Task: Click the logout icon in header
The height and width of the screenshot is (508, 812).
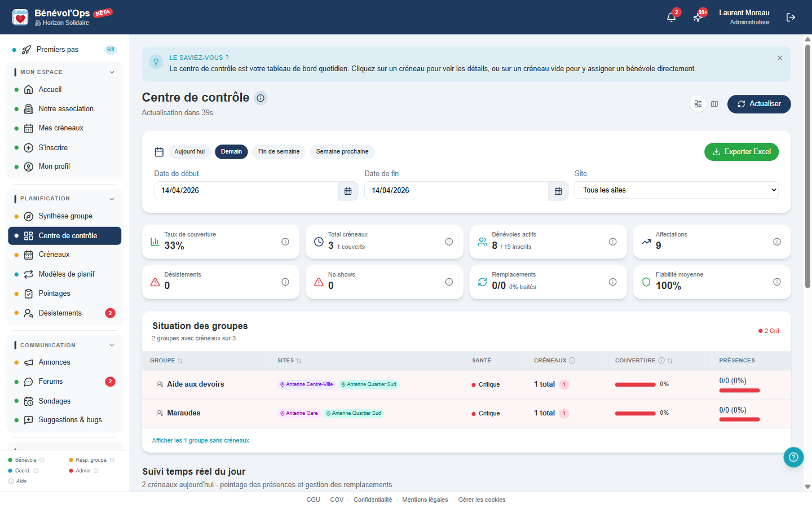Action: point(791,17)
